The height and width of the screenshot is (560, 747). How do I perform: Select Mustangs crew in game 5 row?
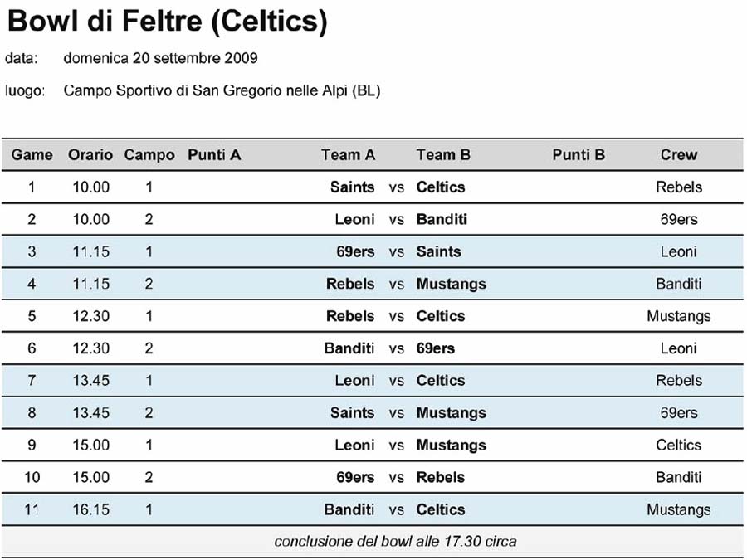(678, 316)
